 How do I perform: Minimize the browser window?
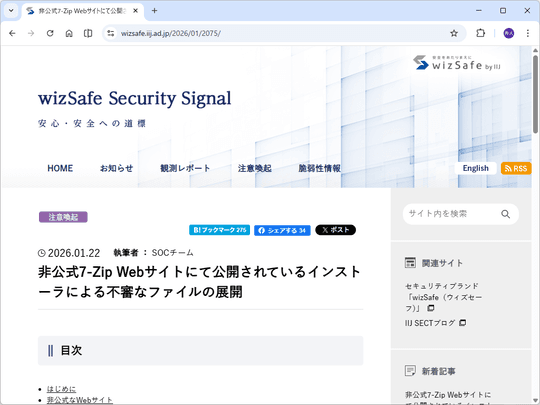[479, 11]
